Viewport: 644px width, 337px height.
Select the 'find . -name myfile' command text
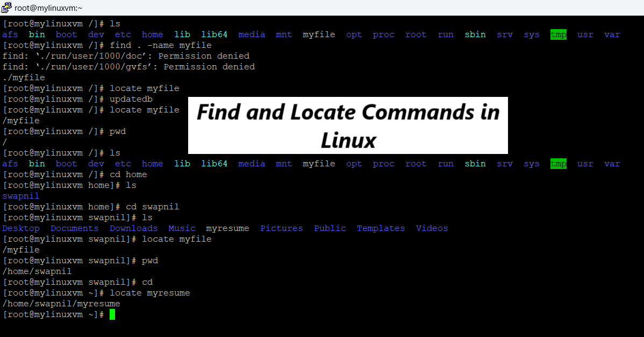(161, 45)
